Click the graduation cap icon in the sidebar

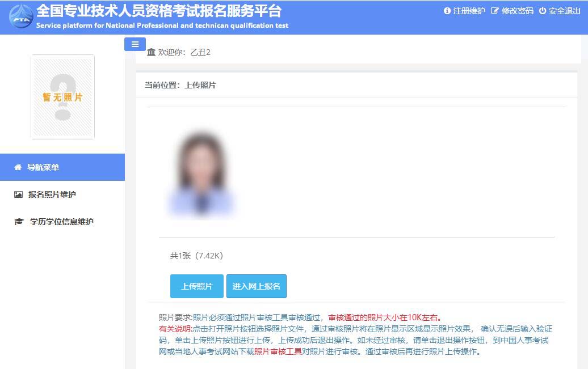(19, 222)
